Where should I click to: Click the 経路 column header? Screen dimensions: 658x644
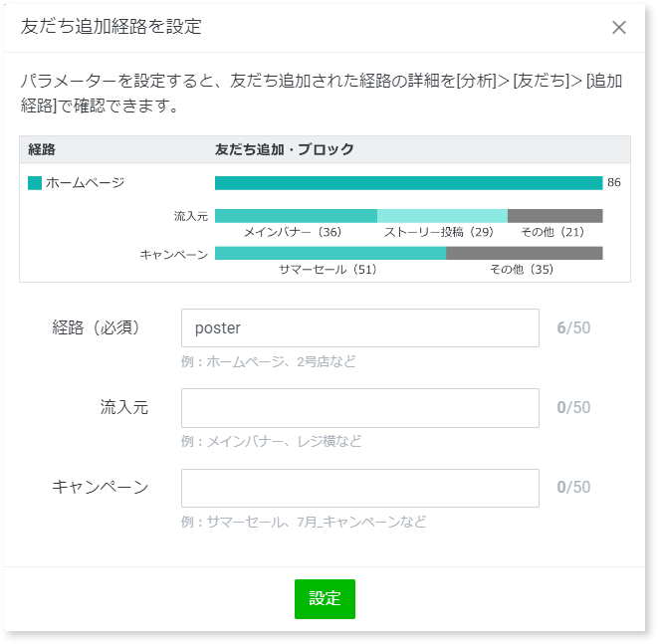(42, 149)
